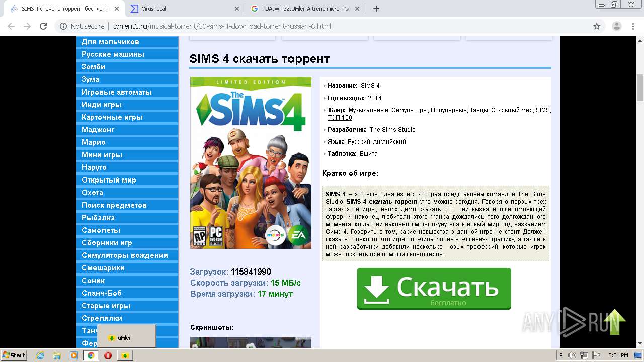644x362 pixels.
Task: Open sidebar category Мини игры
Action: tap(127, 155)
